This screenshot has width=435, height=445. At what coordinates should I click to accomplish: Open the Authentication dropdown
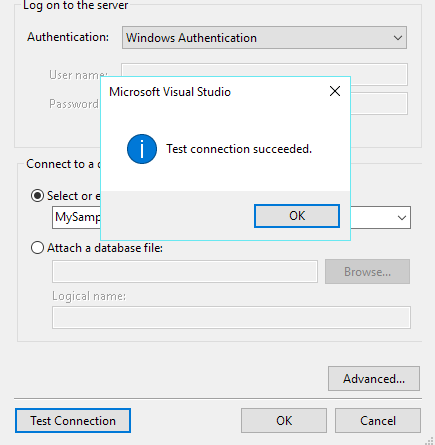(264, 38)
